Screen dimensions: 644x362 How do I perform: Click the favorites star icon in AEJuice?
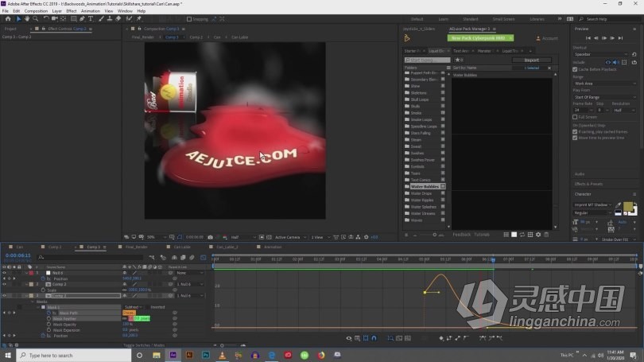click(457, 60)
